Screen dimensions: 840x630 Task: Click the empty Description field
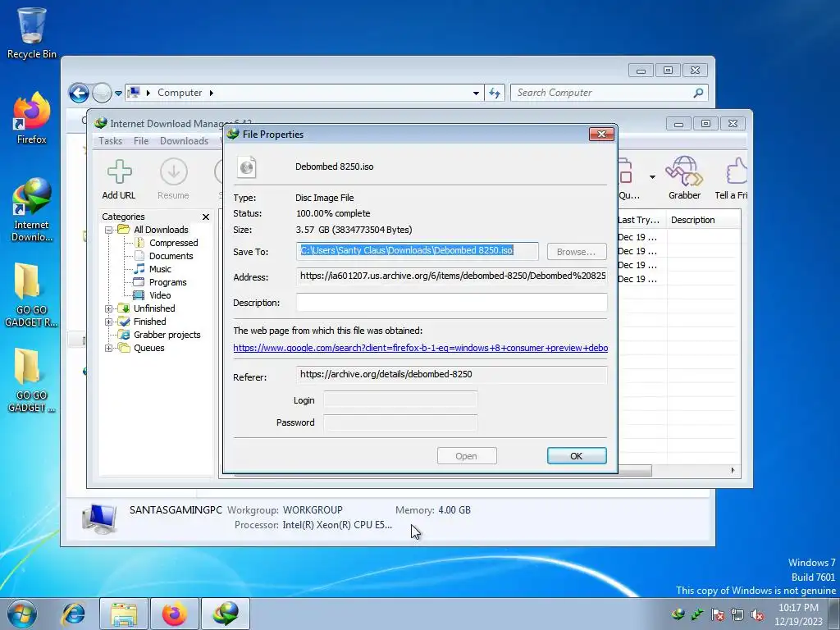click(452, 302)
